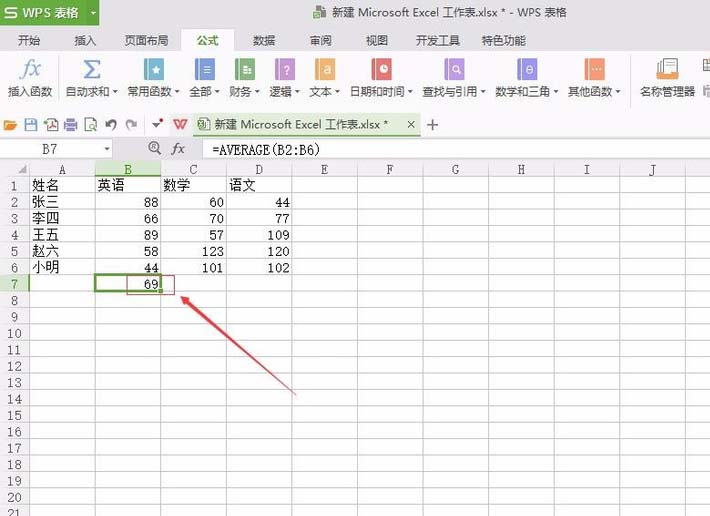Switch to the 特色功能 tab
Screen dimensions: 710x516
[504, 41]
